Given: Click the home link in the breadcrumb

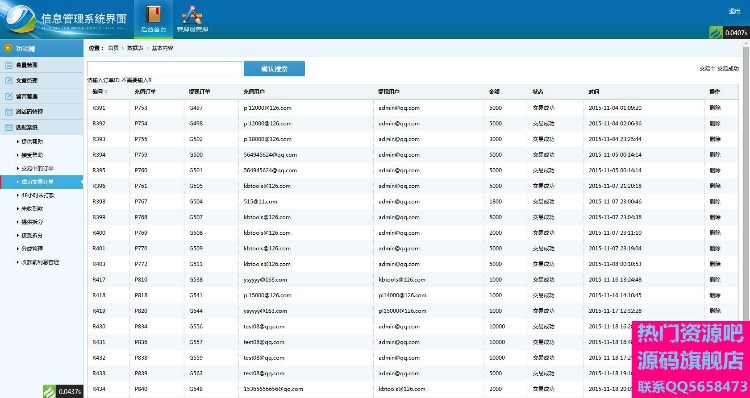Looking at the screenshot, I should 113,48.
